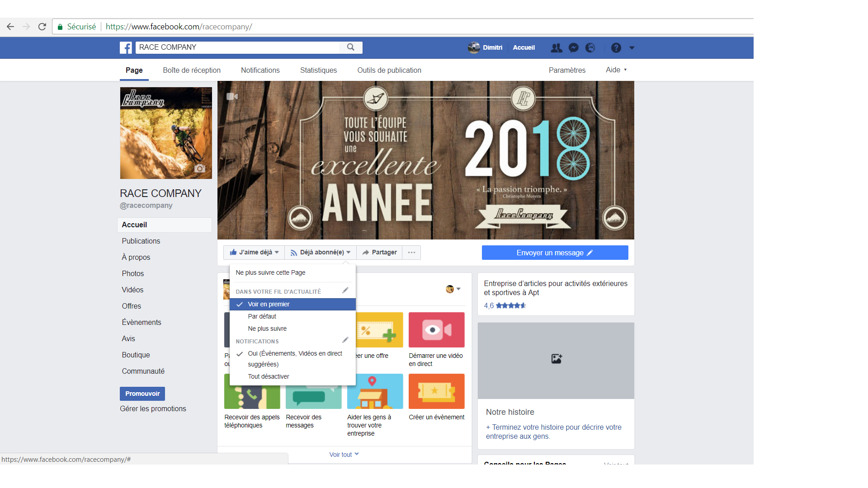Image resolution: width=868 pixels, height=488 pixels.
Task: Click 'Terminez votre histoire' link
Action: 554,432
